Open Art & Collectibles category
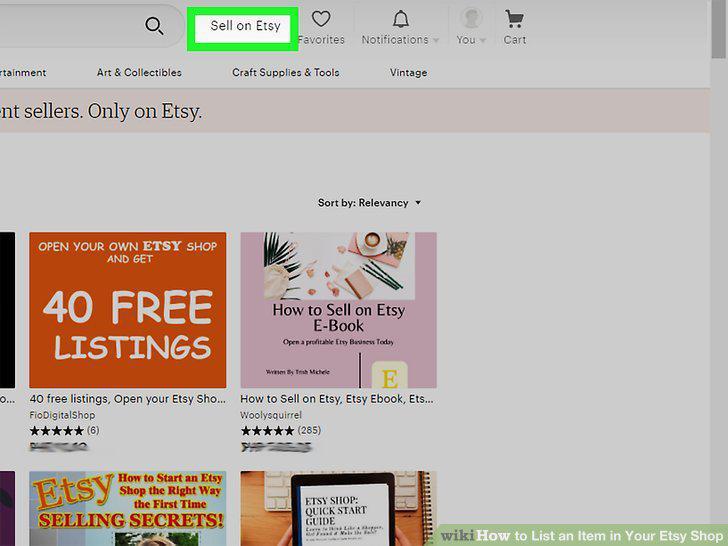 point(139,72)
